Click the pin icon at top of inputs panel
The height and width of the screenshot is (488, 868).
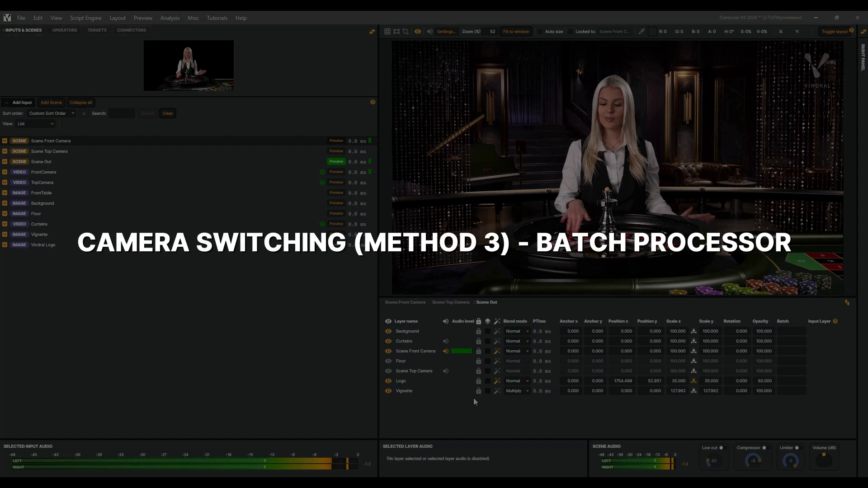372,32
